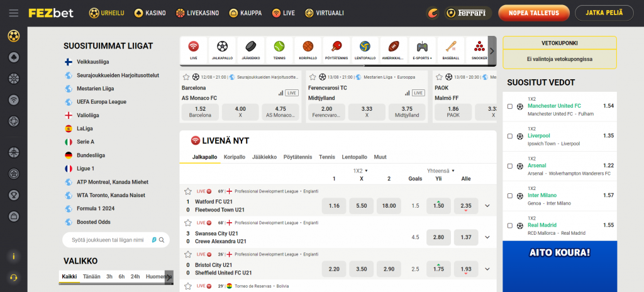Check the Real Madrid bet checkbox
The image size is (644, 292).
pyautogui.click(x=509, y=226)
